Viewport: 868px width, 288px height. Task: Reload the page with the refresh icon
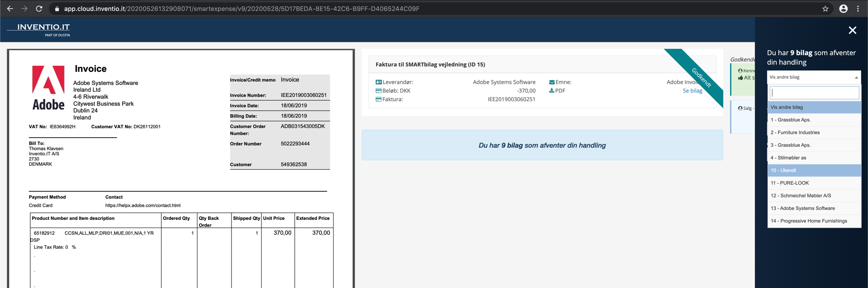(39, 9)
